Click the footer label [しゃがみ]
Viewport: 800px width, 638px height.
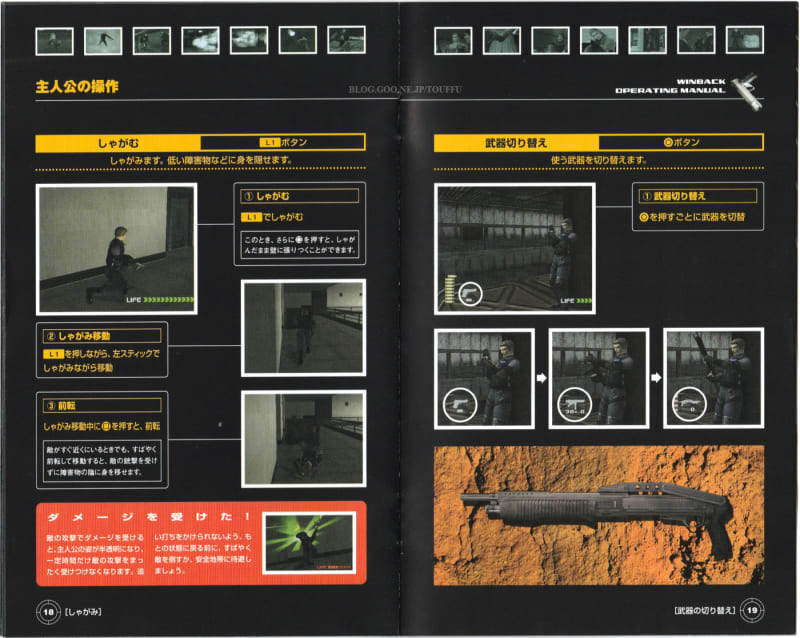83,612
